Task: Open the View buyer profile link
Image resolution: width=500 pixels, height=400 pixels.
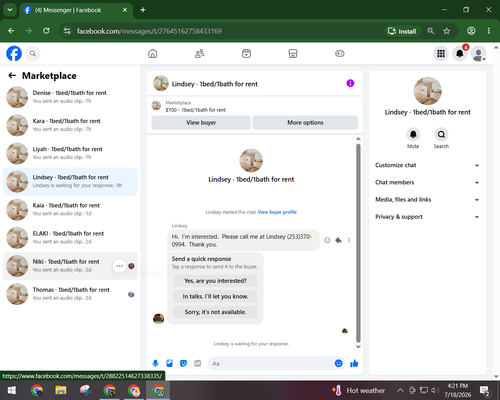Action: coord(277,212)
